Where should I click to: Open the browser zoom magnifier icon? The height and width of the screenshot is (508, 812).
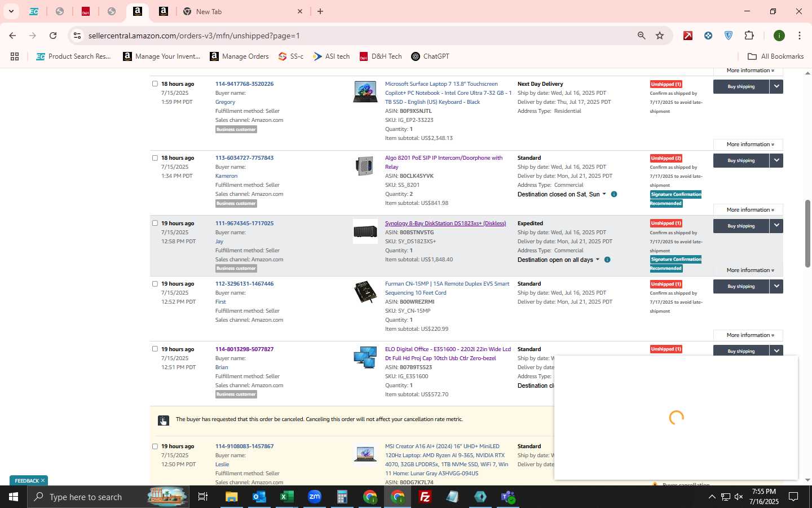click(x=641, y=36)
